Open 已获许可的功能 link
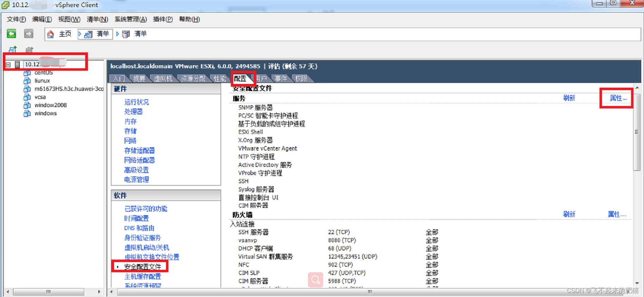This screenshot has height=297, width=644. click(x=146, y=209)
